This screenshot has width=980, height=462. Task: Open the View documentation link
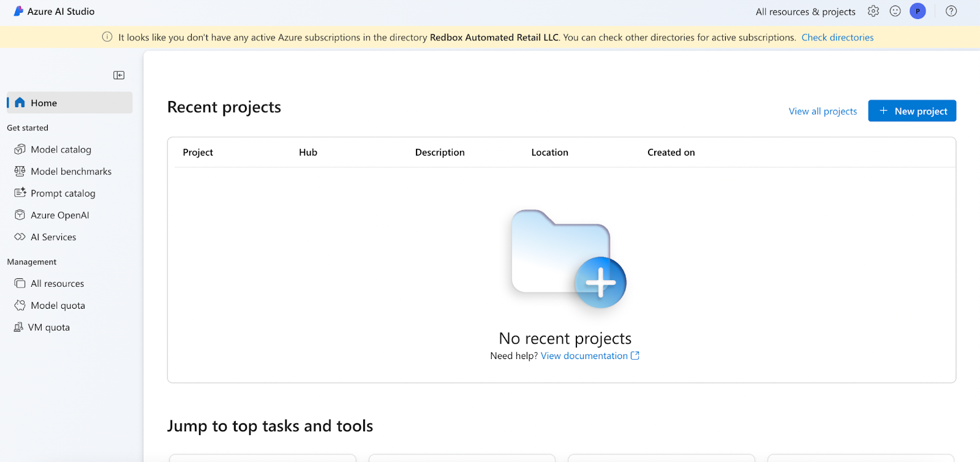point(584,356)
